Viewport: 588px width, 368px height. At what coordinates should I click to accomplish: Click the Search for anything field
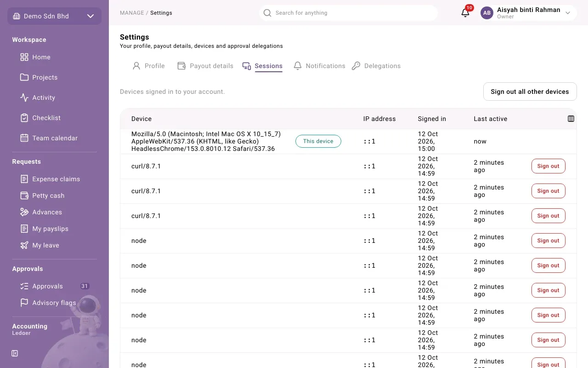(348, 13)
